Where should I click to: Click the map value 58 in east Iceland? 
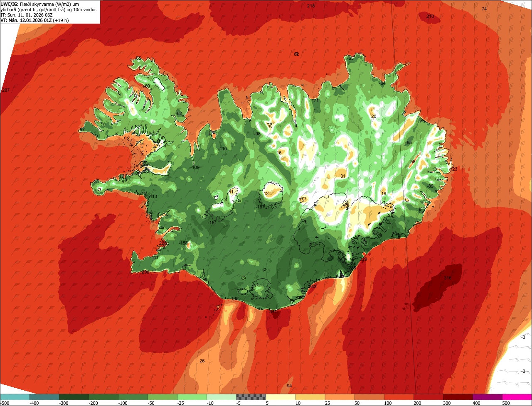(x=413, y=161)
